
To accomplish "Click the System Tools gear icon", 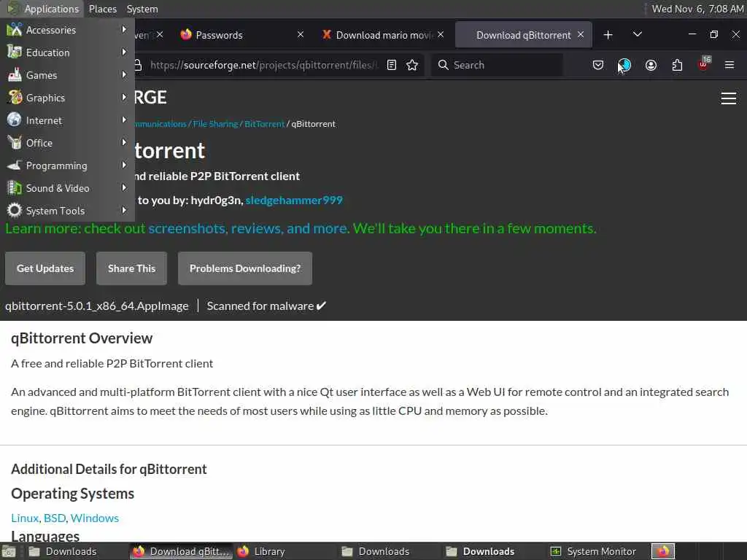I will (15, 210).
